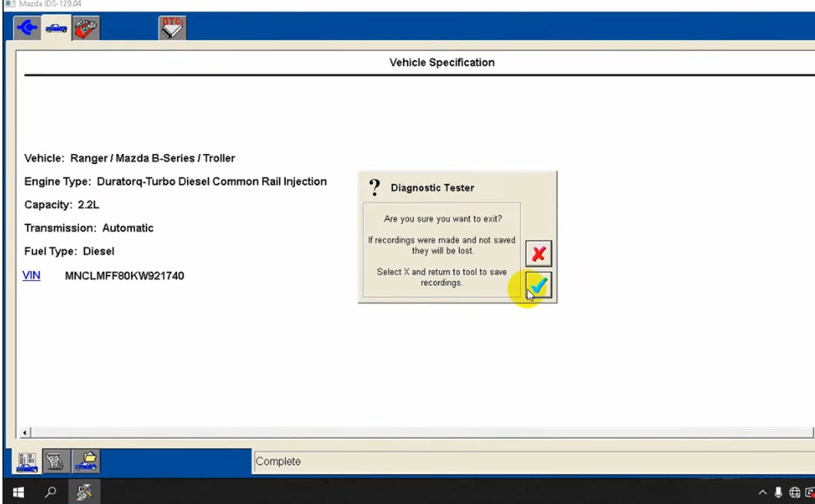The width and height of the screenshot is (815, 504).
Task: Open the truck with folder session sub-tab
Action: tap(86, 461)
